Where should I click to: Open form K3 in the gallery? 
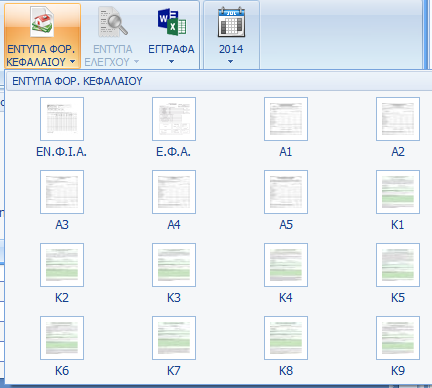click(x=174, y=265)
